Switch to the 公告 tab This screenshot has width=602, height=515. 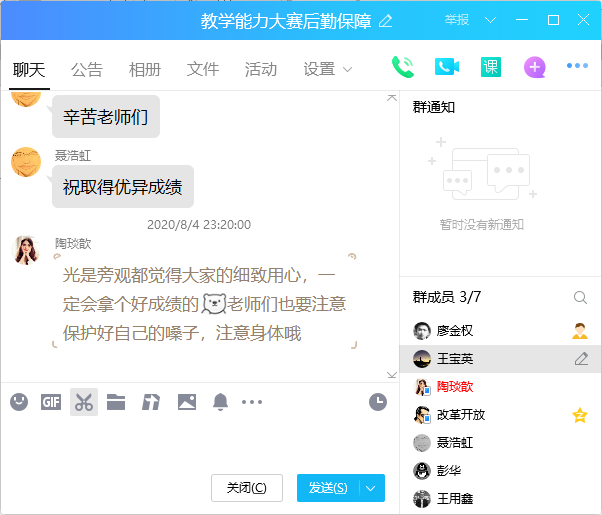87,69
